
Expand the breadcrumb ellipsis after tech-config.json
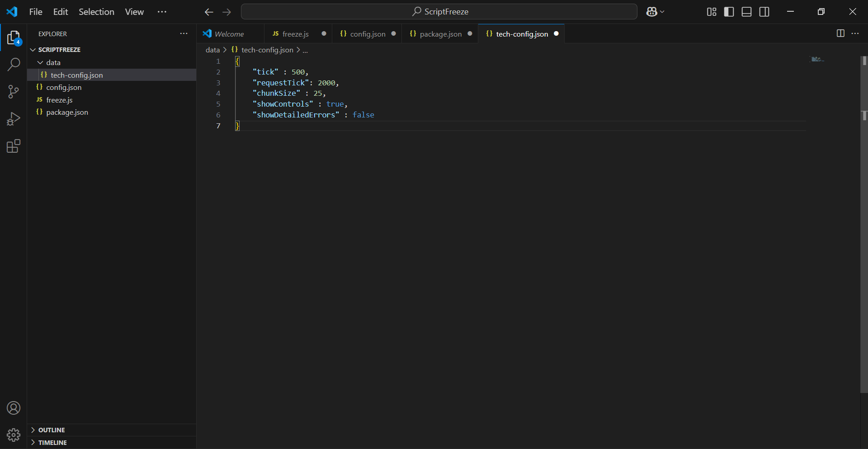(305, 50)
